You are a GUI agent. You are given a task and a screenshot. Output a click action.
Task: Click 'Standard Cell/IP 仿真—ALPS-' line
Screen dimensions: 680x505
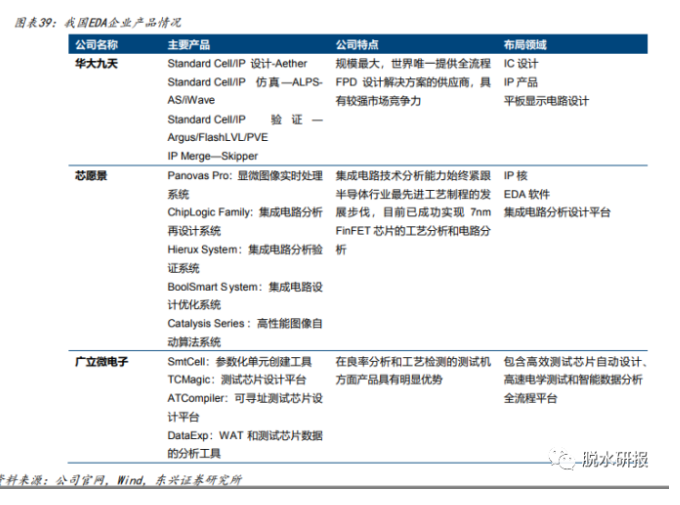click(245, 82)
